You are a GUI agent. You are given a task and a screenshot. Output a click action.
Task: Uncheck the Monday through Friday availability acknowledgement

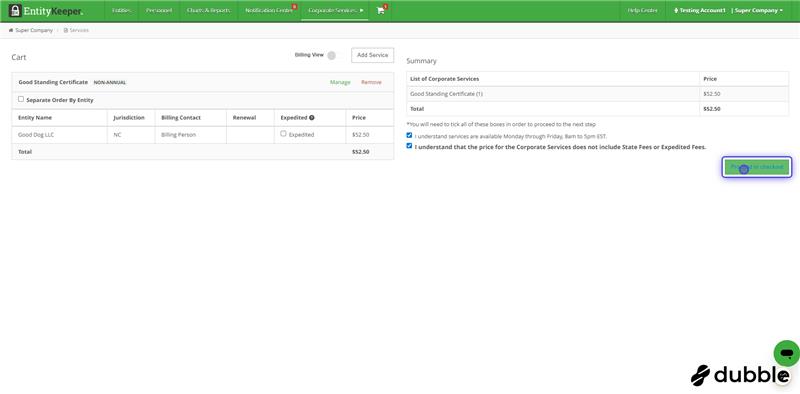click(409, 135)
